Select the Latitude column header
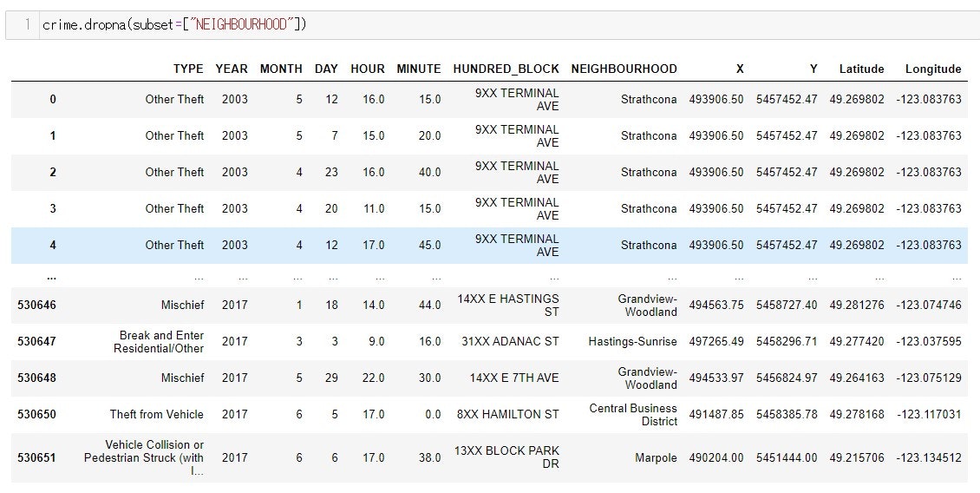The height and width of the screenshot is (493, 980). pos(861,69)
